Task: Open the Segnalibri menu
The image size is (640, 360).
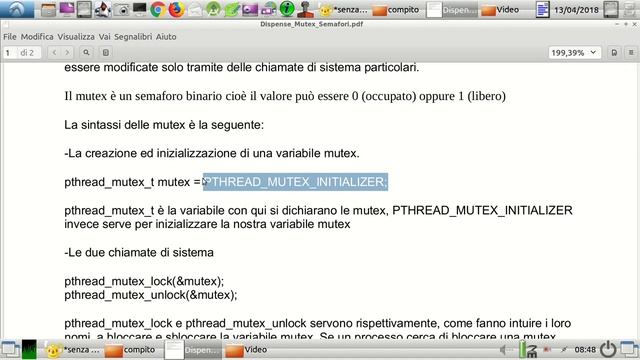Action: click(x=133, y=37)
